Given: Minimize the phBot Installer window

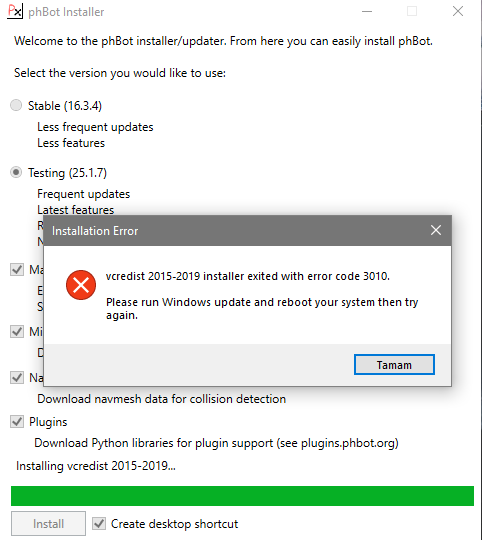Looking at the screenshot, I should pos(367,11).
